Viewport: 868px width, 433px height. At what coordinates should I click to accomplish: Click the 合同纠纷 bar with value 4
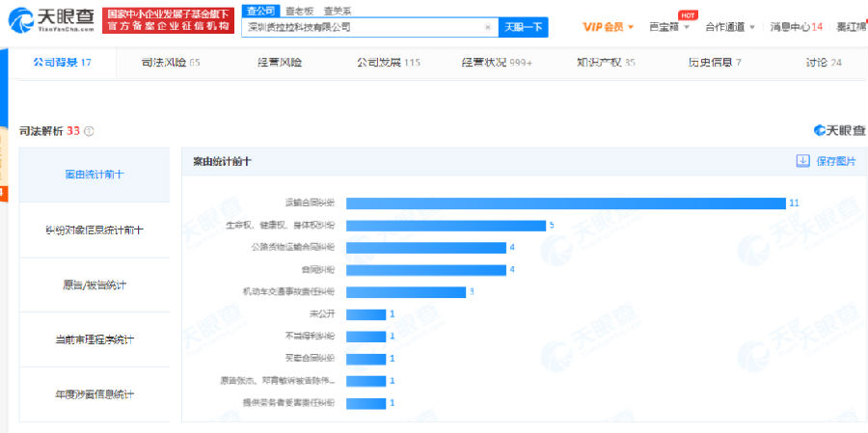426,270
